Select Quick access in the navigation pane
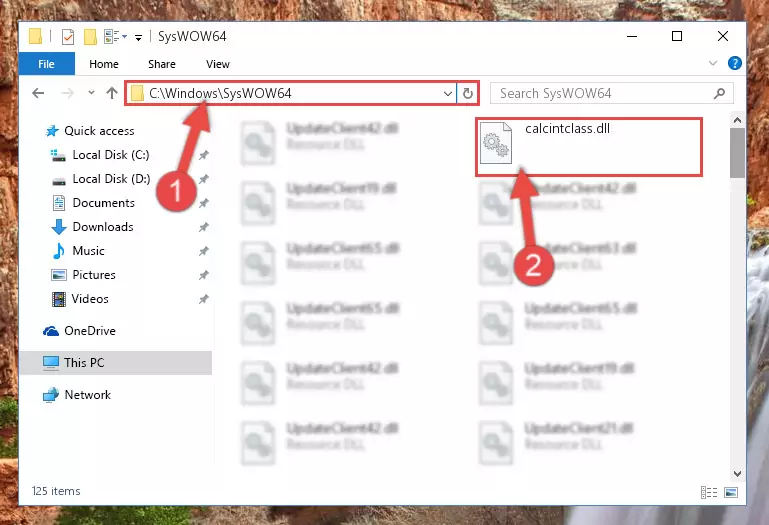 (x=99, y=131)
